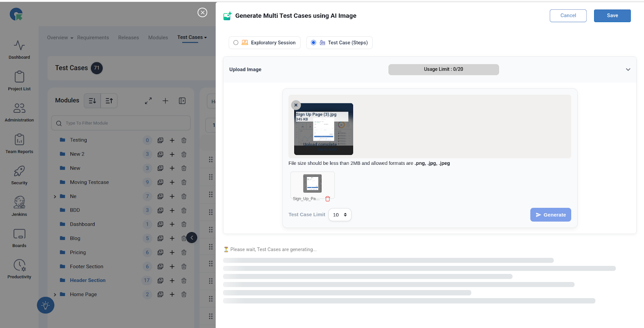
Task: Click the lightbulb help icon
Action: (45, 305)
